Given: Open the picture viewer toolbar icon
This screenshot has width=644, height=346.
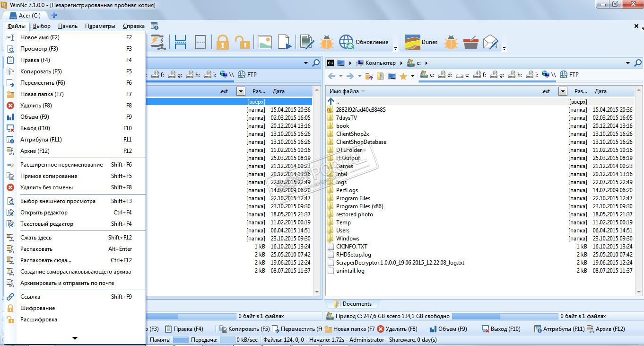Looking at the screenshot, I should [265, 42].
